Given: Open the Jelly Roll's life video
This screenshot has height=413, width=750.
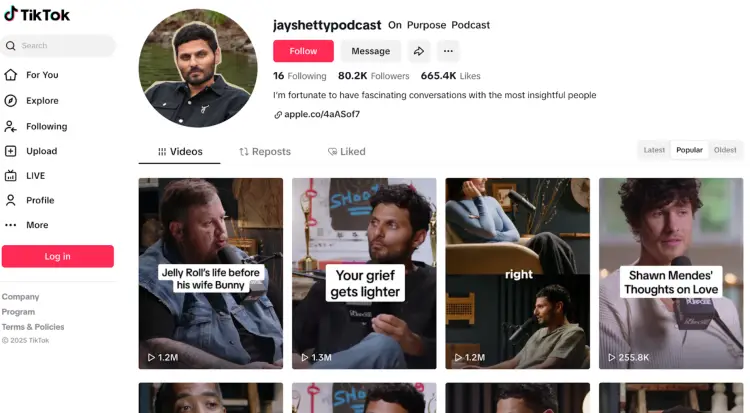Looking at the screenshot, I should coord(211,273).
